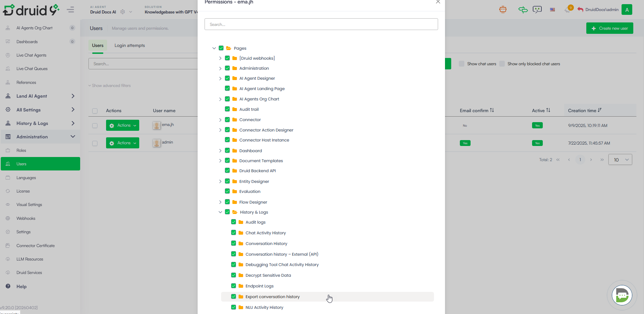Image resolution: width=644 pixels, height=314 pixels.
Task: Click the robot icon in the top bar
Action: tap(503, 10)
